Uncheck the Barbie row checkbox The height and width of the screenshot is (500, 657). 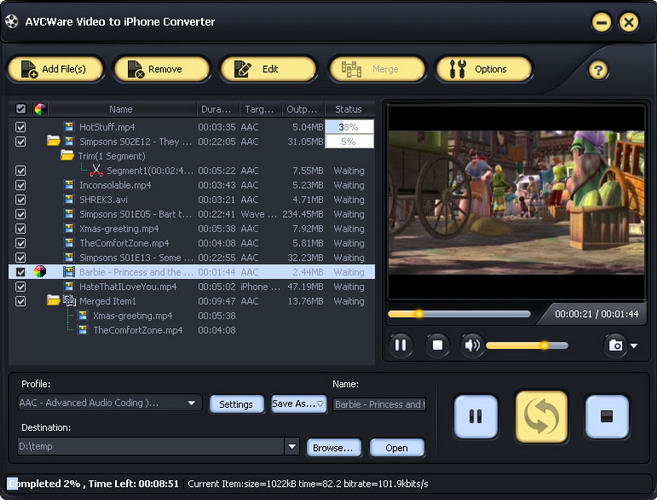[21, 272]
